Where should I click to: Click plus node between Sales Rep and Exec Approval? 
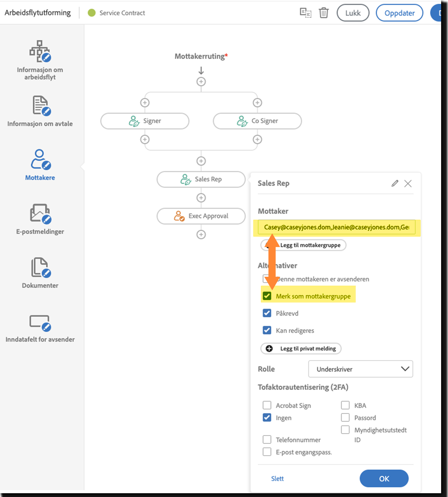pos(201,198)
